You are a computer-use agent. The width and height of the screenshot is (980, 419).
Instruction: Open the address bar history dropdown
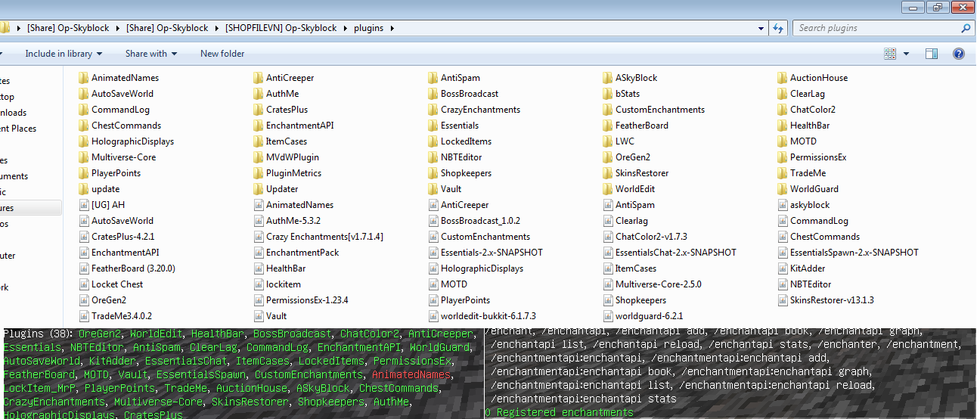(x=761, y=28)
